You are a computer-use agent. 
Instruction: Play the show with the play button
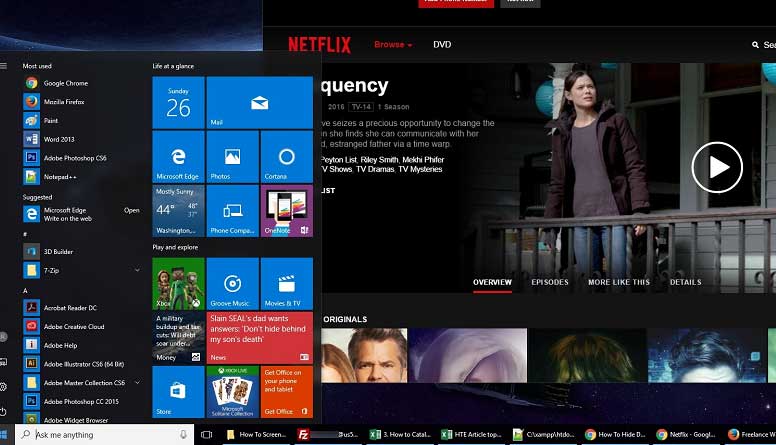click(x=717, y=167)
